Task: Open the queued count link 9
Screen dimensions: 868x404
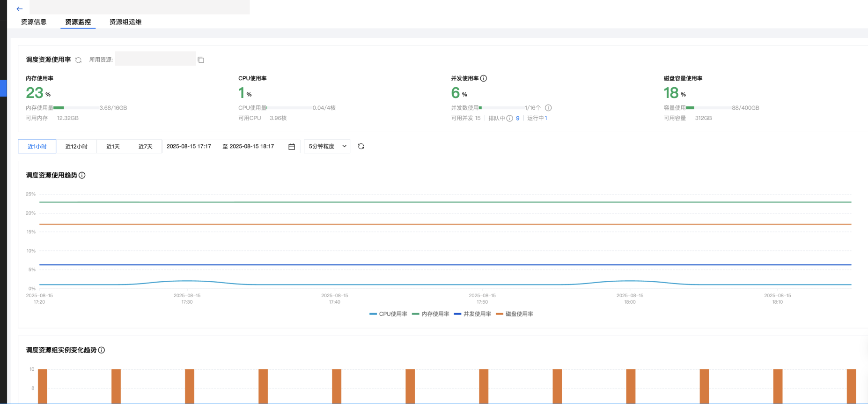Action: coord(518,118)
